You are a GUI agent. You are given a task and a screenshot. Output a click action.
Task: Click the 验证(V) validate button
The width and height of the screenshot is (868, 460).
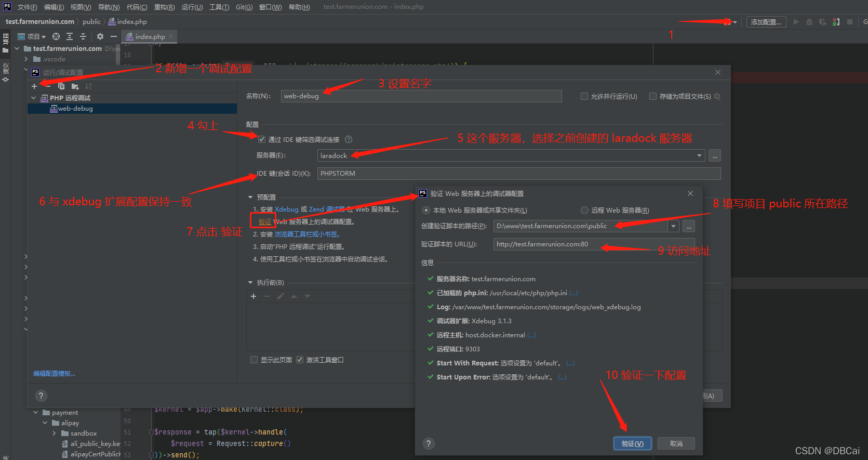tap(632, 443)
